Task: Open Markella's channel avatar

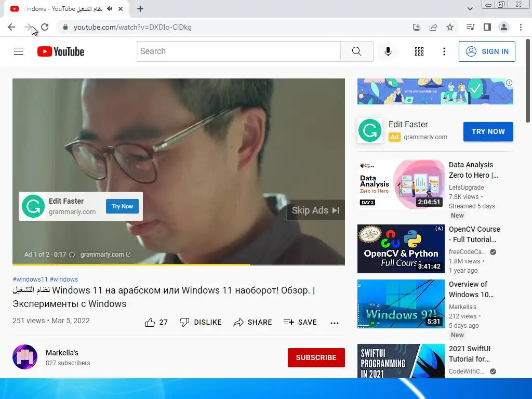Action: click(25, 357)
